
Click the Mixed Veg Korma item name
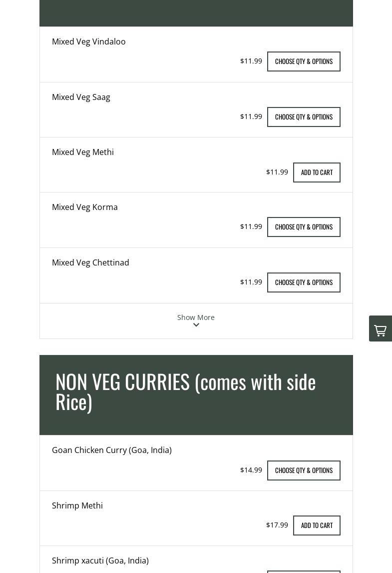pyautogui.click(x=85, y=207)
